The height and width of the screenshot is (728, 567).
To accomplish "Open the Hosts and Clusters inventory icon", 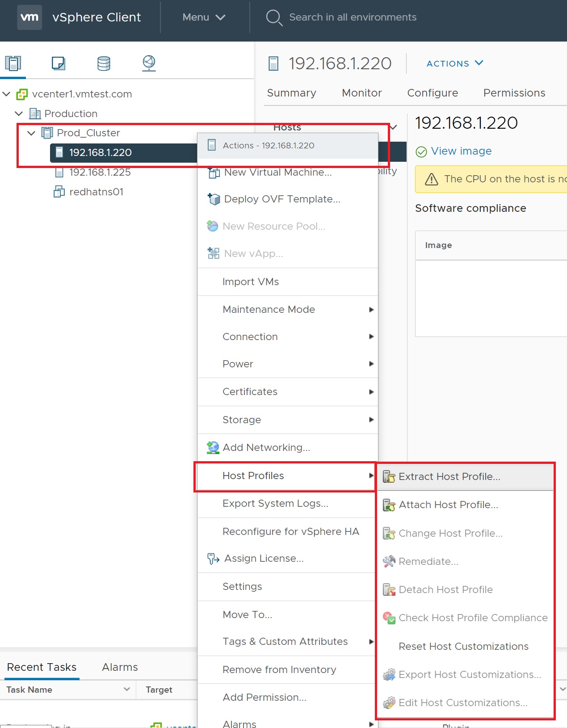I will point(13,63).
